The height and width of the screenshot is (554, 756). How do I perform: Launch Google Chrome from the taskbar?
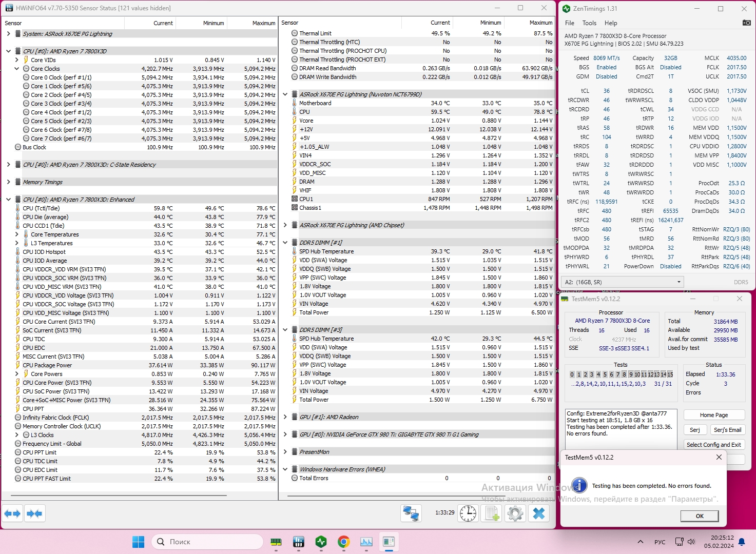(x=344, y=542)
